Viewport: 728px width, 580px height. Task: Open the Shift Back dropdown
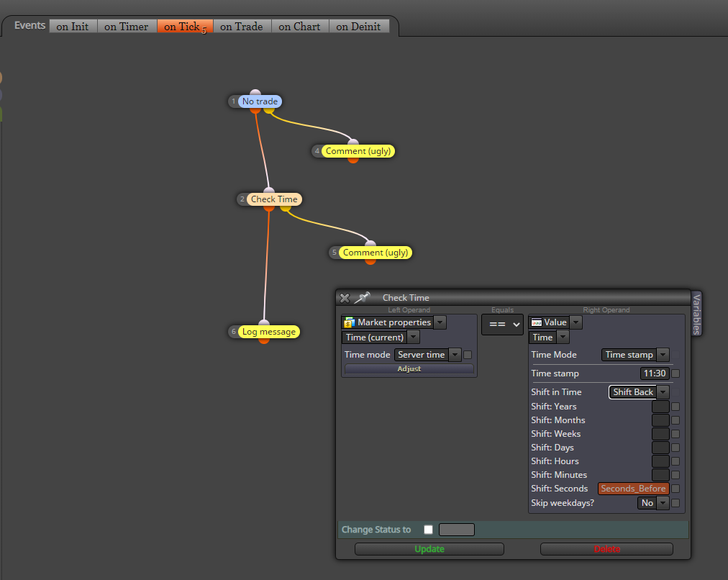tap(639, 392)
